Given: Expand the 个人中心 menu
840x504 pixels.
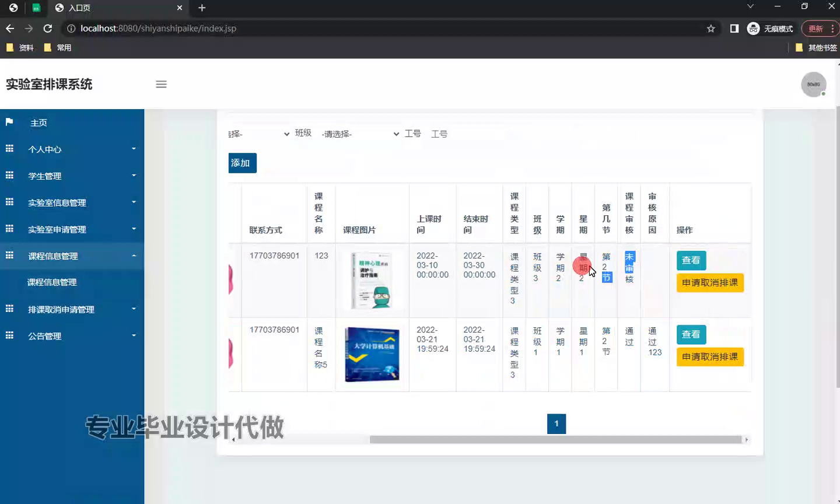Looking at the screenshot, I should (x=72, y=149).
